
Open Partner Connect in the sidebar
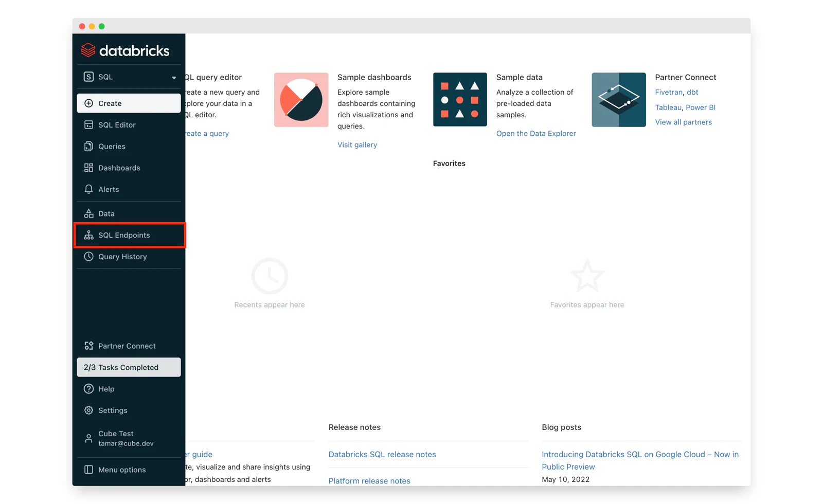[127, 346]
